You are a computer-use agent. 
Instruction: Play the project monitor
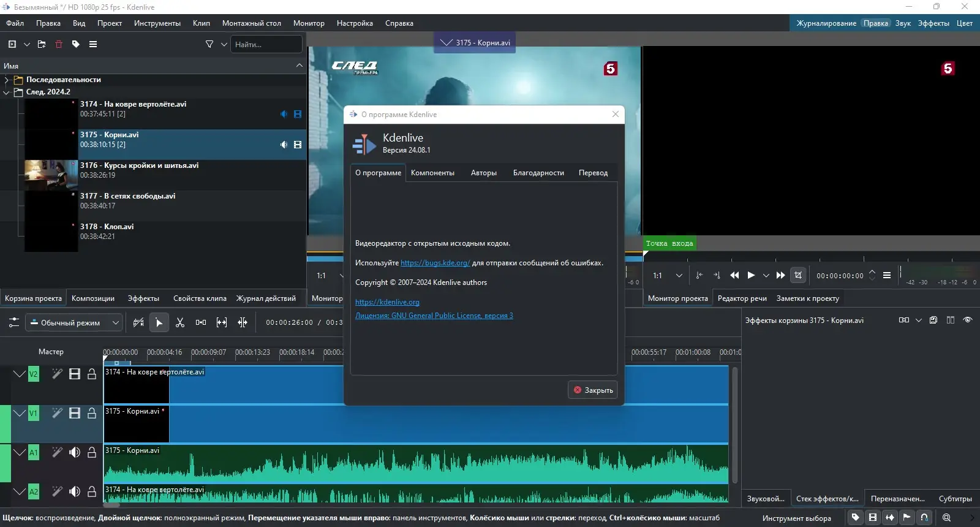click(751, 275)
